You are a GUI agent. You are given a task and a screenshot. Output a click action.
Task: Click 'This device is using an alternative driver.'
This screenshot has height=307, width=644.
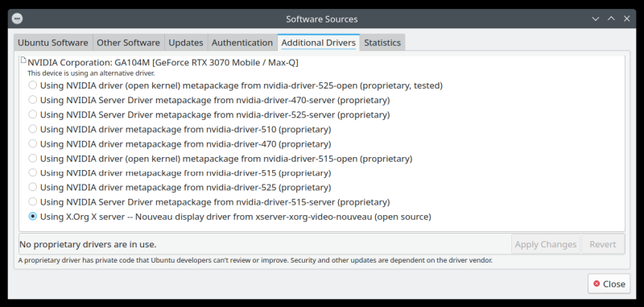click(91, 73)
